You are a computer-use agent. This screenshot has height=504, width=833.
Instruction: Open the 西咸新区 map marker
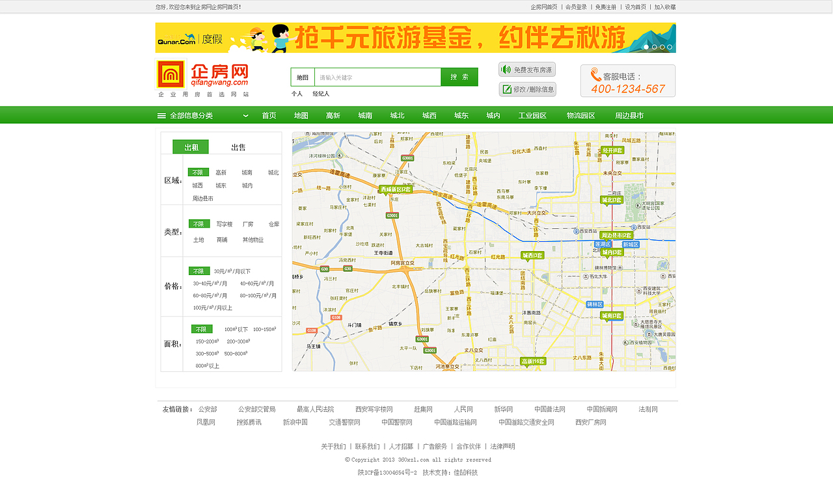396,190
